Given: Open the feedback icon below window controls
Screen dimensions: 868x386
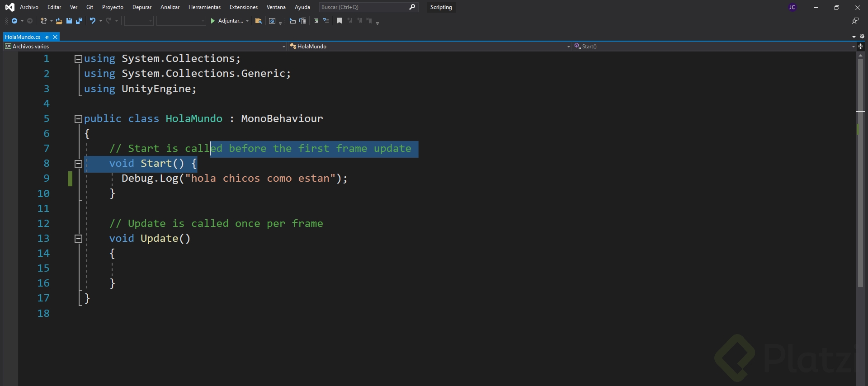Looking at the screenshot, I should [x=855, y=21].
